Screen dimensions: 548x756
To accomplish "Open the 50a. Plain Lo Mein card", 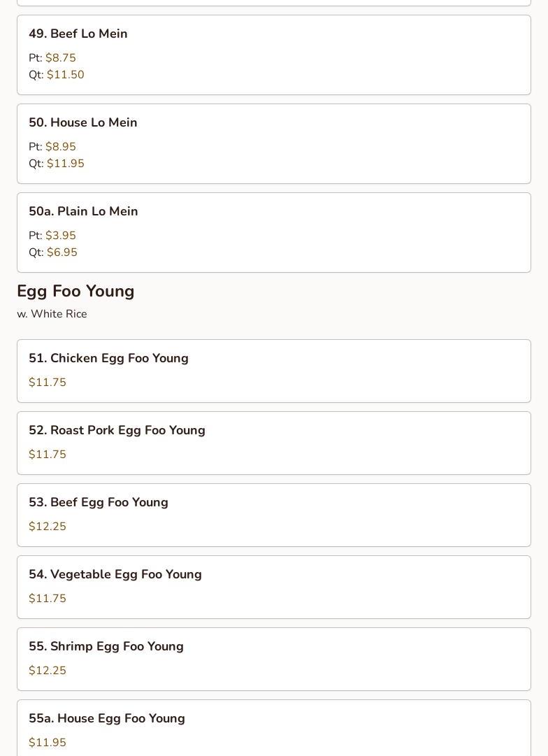I will click(274, 232).
